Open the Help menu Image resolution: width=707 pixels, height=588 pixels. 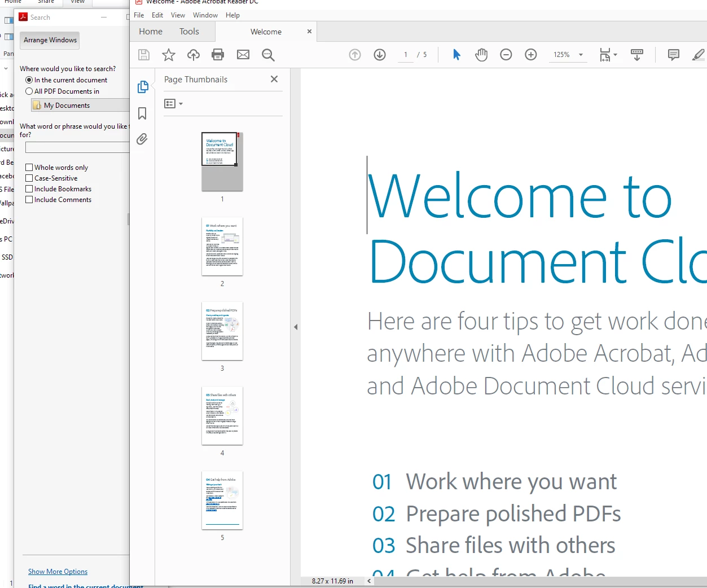[232, 15]
